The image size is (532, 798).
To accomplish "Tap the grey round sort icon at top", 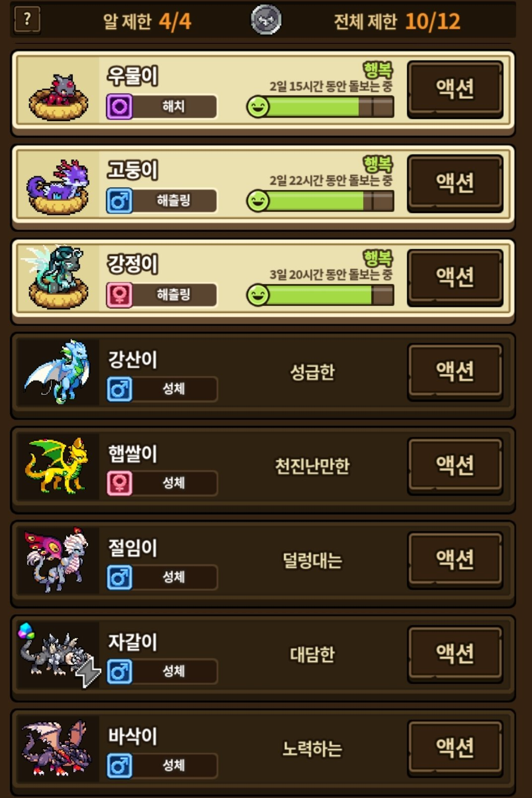I will [x=266, y=20].
